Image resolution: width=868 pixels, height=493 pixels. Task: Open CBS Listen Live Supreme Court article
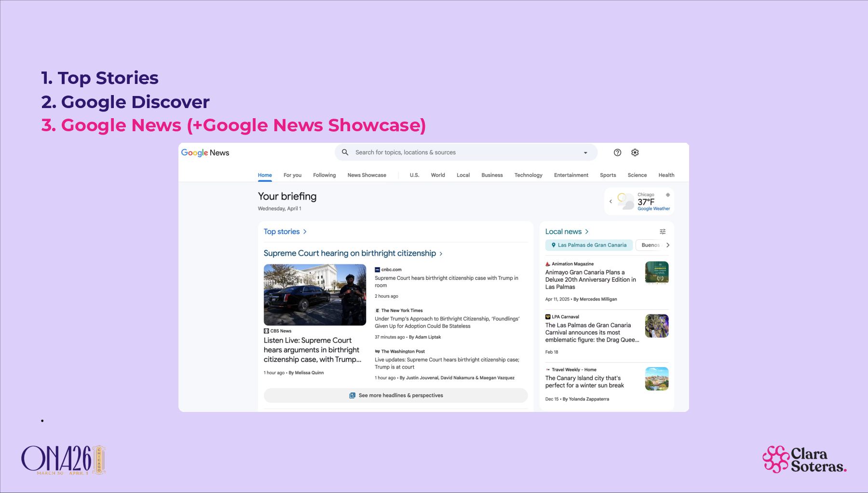(x=312, y=350)
